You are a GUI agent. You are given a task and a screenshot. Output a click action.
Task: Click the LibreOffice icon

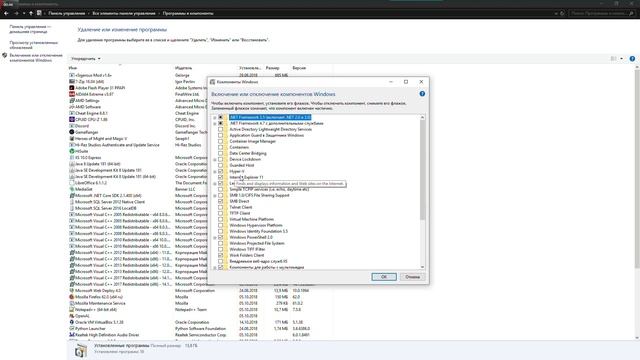(72, 183)
